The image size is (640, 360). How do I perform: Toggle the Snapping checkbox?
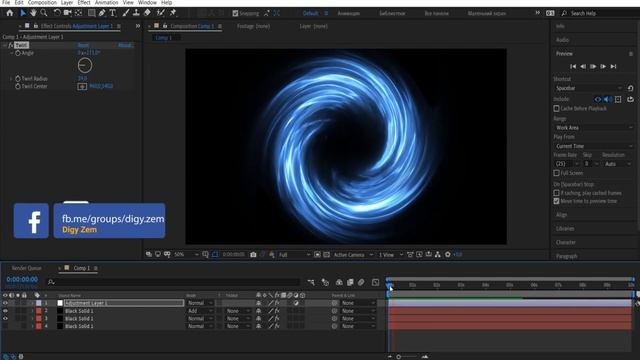coord(235,13)
